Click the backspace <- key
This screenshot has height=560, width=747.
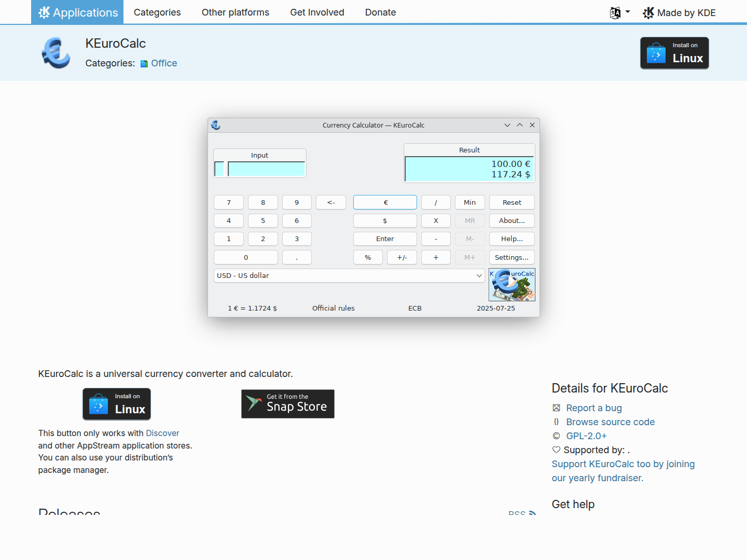tap(331, 202)
